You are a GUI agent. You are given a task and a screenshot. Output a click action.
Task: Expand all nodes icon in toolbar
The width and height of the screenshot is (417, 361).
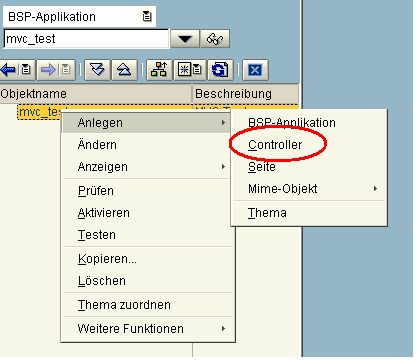97,70
